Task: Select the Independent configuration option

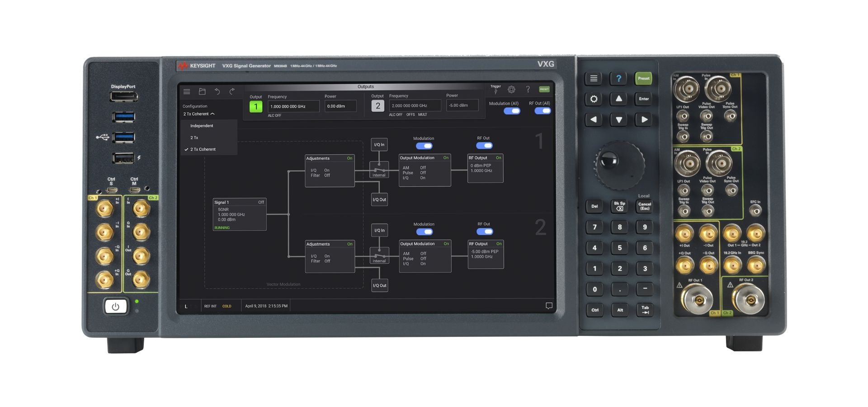Action: coord(209,126)
